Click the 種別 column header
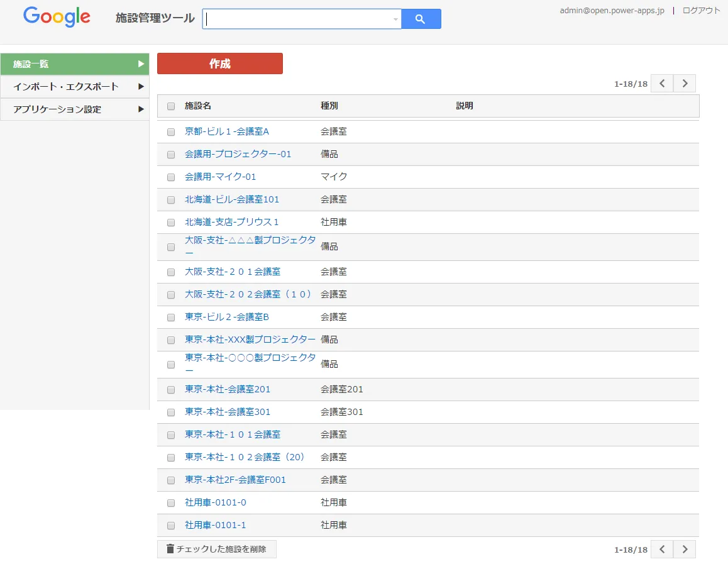This screenshot has width=728, height=569. click(329, 106)
